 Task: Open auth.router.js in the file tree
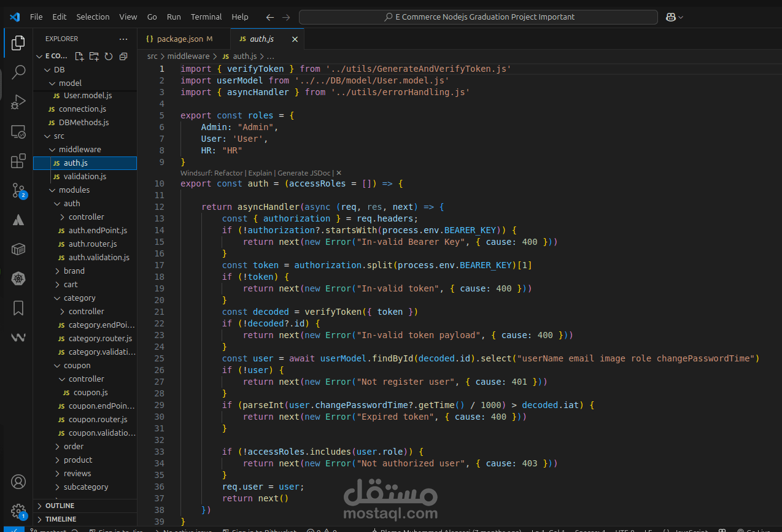(x=85, y=244)
